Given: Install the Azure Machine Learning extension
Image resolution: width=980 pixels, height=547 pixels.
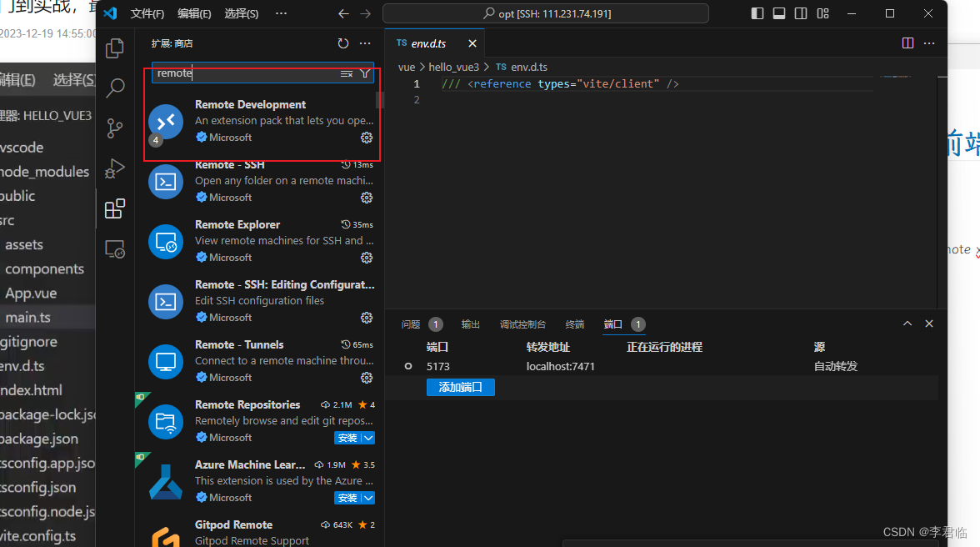Looking at the screenshot, I should click(347, 498).
